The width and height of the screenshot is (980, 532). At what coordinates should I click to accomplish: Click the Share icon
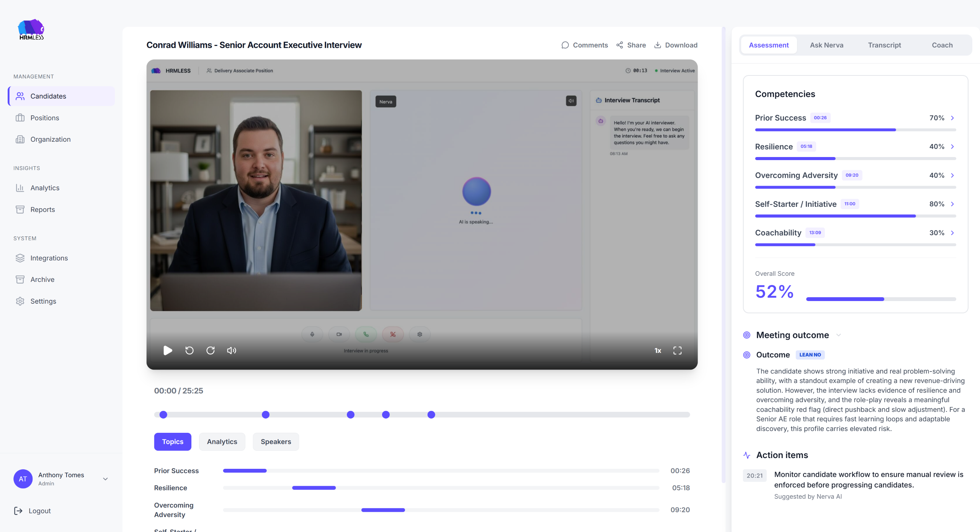point(620,45)
